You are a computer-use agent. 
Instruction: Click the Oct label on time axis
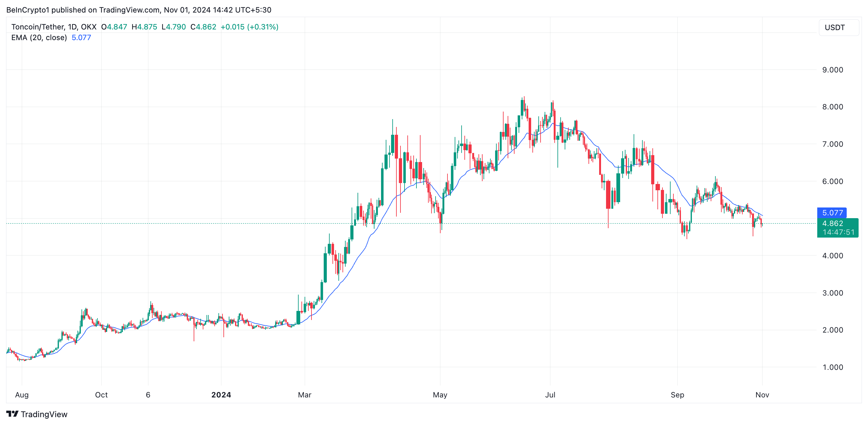click(102, 395)
